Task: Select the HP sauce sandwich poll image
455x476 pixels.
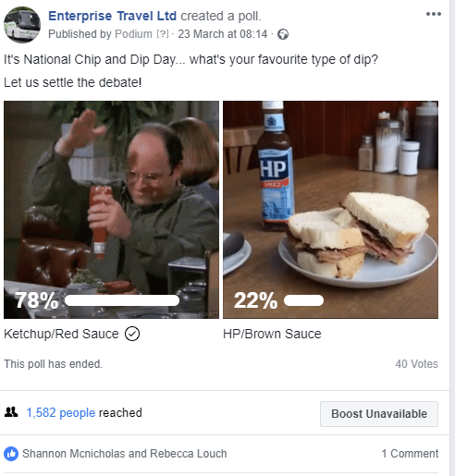Action: point(330,210)
